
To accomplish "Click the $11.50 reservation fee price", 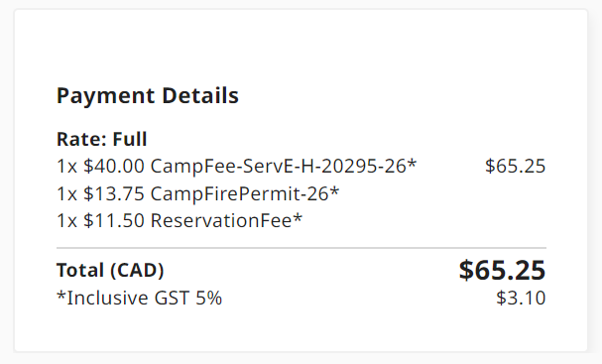I will click(x=114, y=221).
